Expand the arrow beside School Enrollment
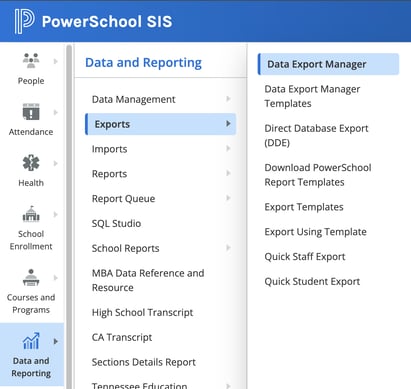Viewport: 411px width, 389px height. pyautogui.click(x=56, y=214)
